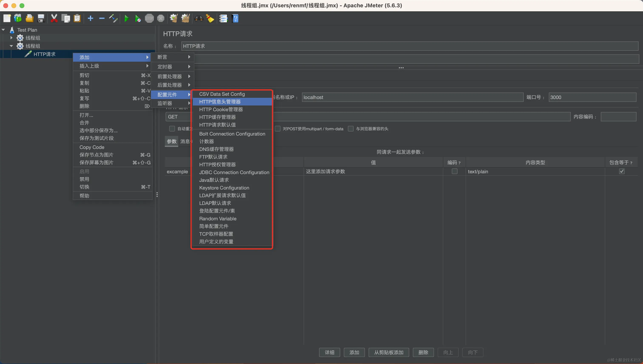
Task: Click the Test Plan flask icon
Action: (x=12, y=30)
